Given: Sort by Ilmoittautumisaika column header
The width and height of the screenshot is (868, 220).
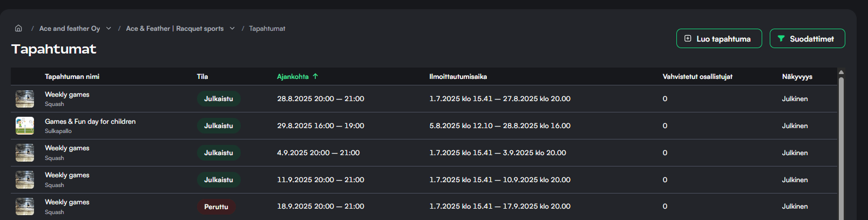Looking at the screenshot, I should point(458,77).
